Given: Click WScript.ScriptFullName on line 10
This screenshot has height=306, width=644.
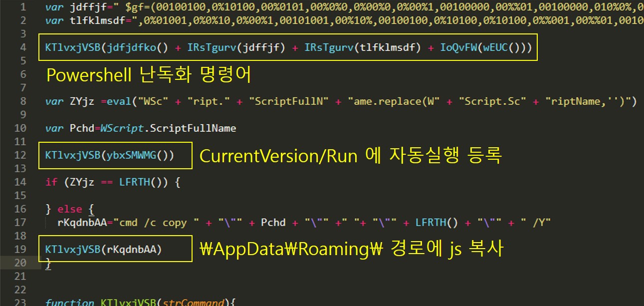Looking at the screenshot, I should pos(168,128).
